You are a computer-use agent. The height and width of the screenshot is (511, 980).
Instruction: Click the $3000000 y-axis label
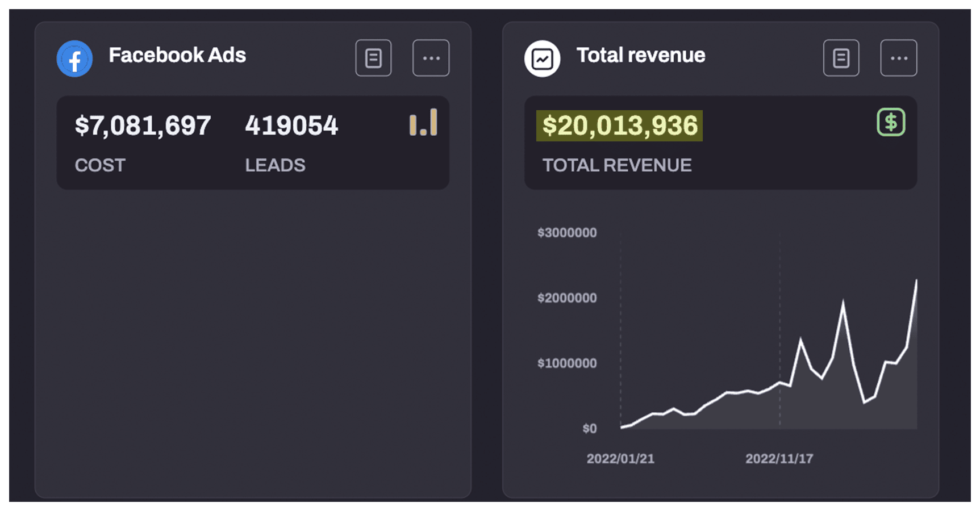(x=567, y=233)
